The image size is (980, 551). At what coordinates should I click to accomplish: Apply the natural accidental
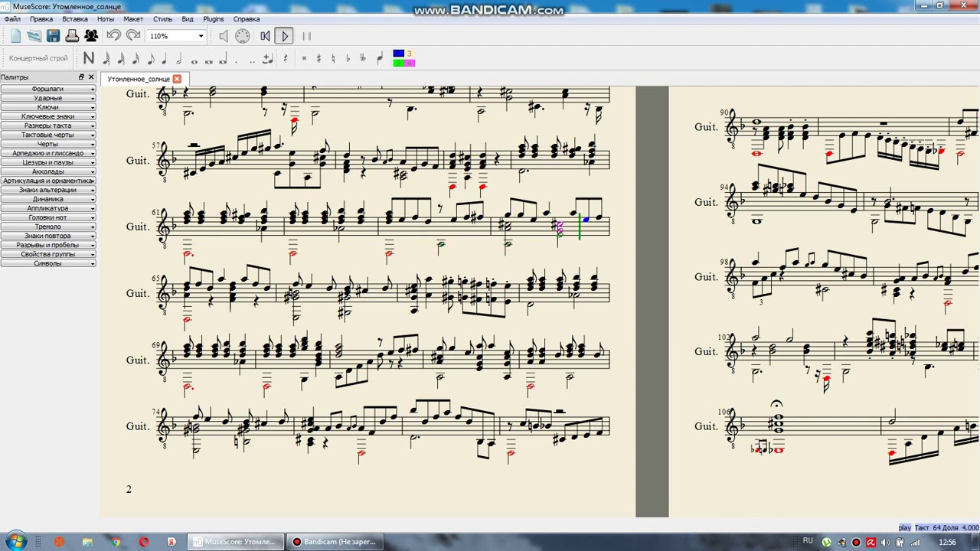pyautogui.click(x=333, y=58)
